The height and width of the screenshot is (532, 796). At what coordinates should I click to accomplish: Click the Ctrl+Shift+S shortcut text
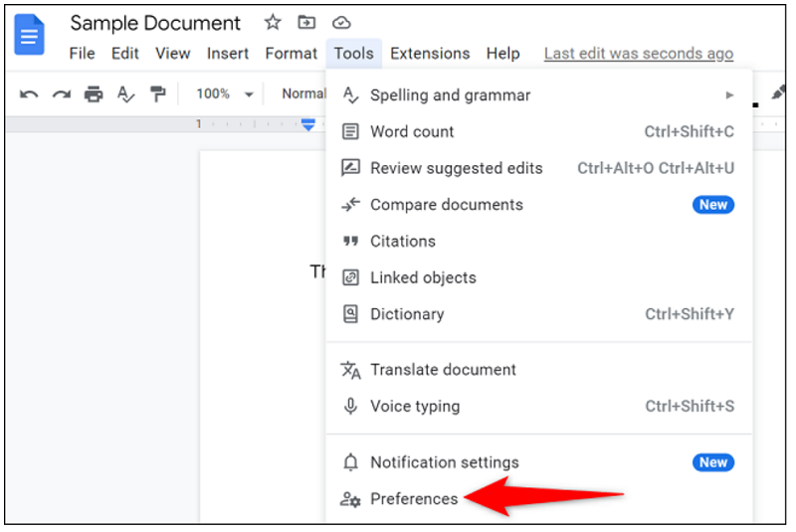click(690, 407)
